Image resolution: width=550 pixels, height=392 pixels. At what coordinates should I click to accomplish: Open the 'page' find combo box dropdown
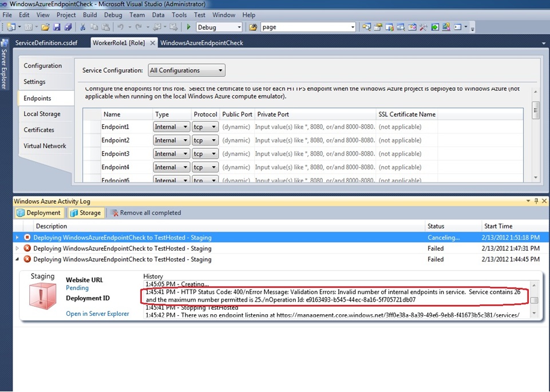353,27
